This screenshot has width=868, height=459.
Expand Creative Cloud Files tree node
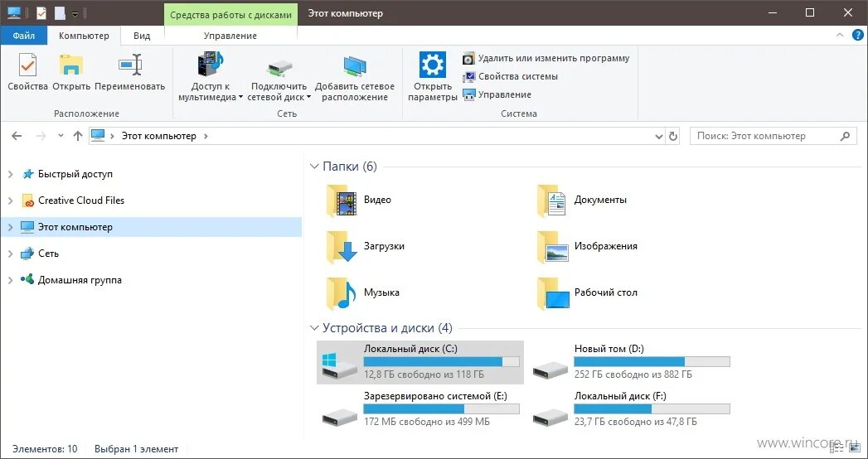[x=11, y=201]
